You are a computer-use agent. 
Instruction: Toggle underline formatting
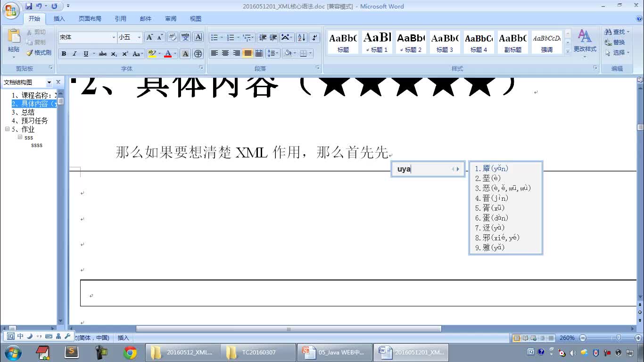86,54
